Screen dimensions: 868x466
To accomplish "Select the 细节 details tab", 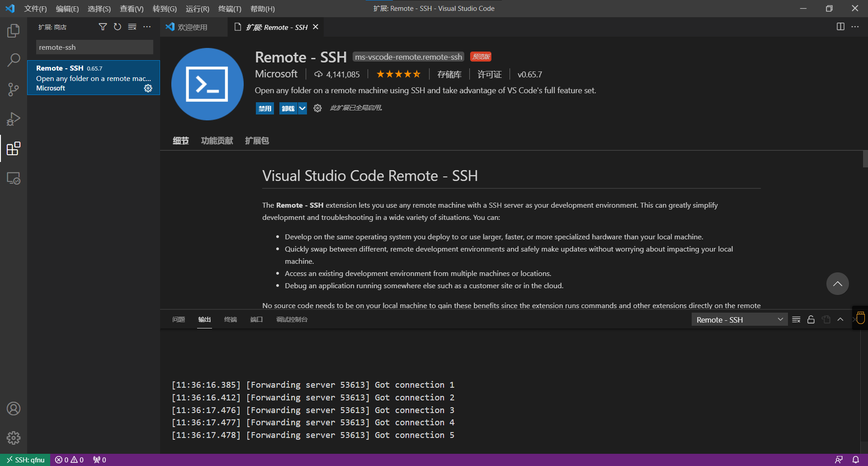I will tap(180, 141).
